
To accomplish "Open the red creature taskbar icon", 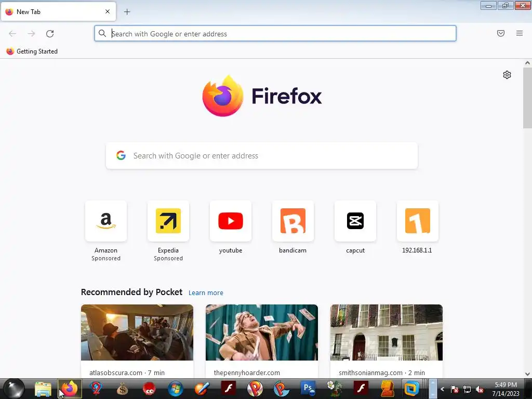I will pos(149,389).
